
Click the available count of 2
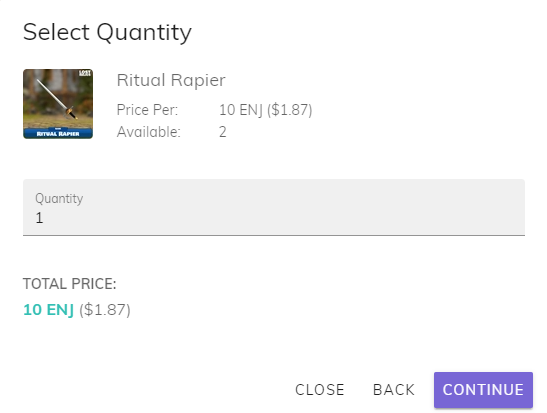coord(223,132)
